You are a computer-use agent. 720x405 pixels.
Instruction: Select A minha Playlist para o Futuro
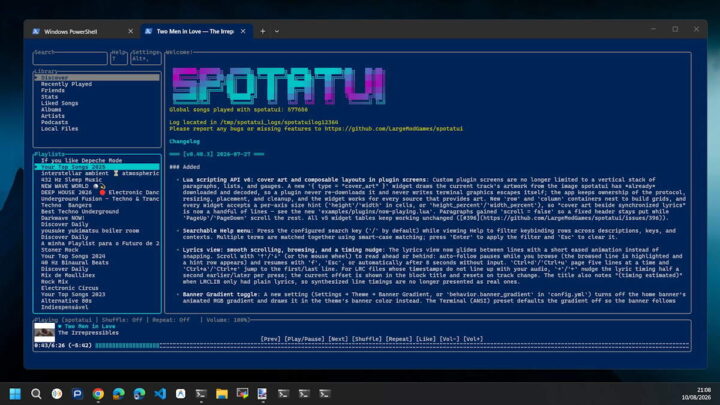(100, 243)
